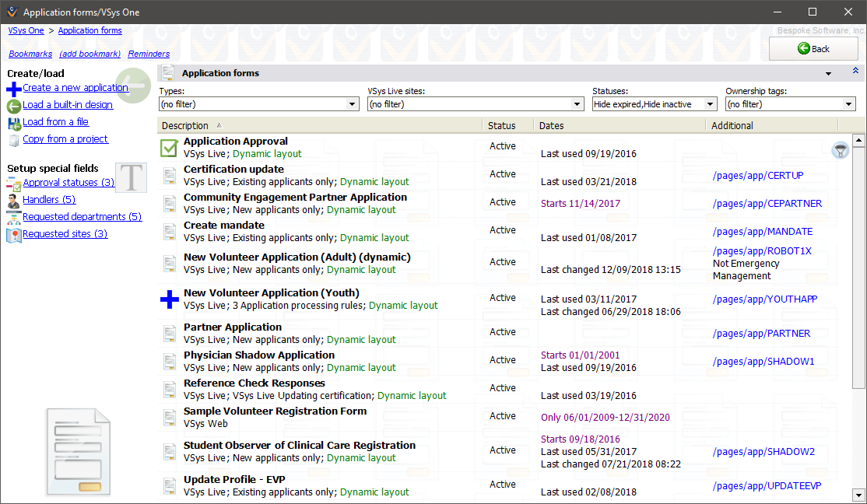Open the /pages/app/CERTUP link
867x504 pixels.
757,176
